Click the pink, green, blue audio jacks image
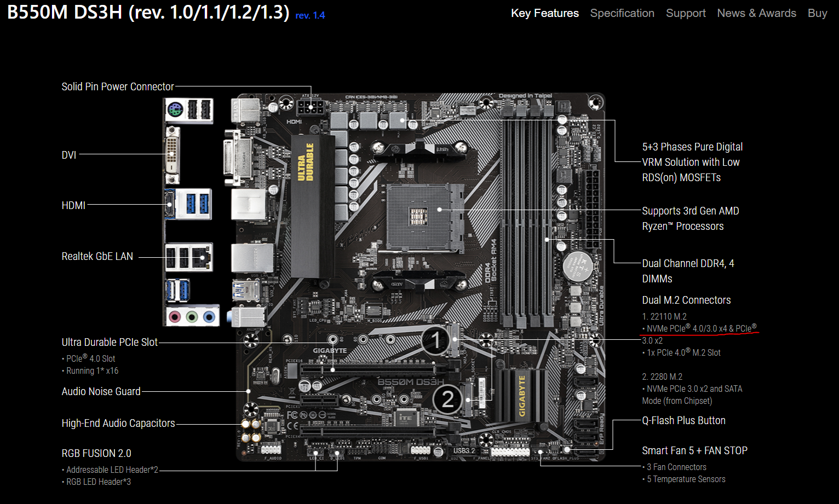The height and width of the screenshot is (504, 839). 192,316
